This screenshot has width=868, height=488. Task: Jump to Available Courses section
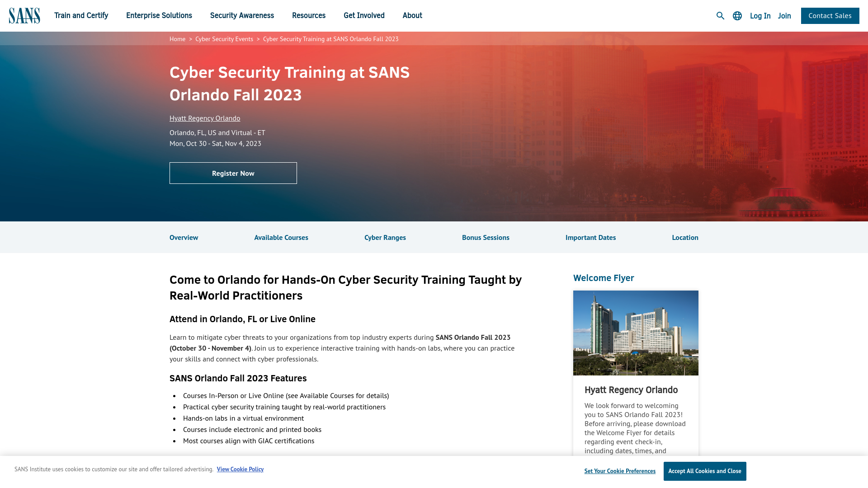click(281, 237)
